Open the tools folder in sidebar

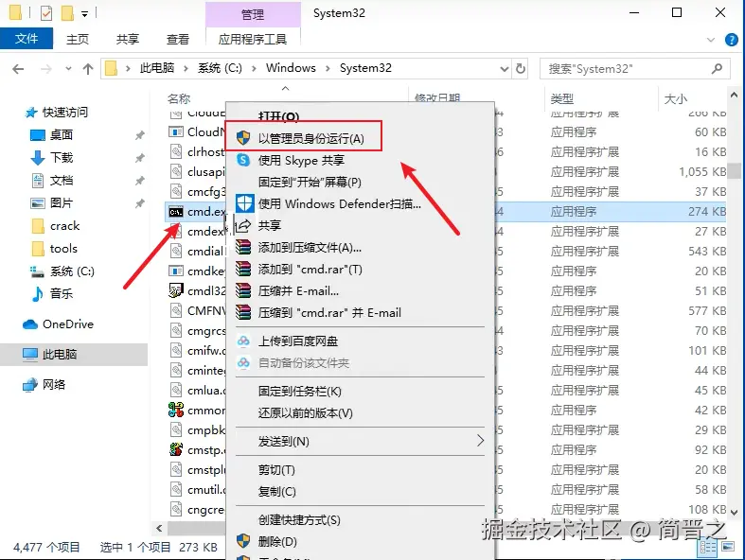[x=63, y=249]
